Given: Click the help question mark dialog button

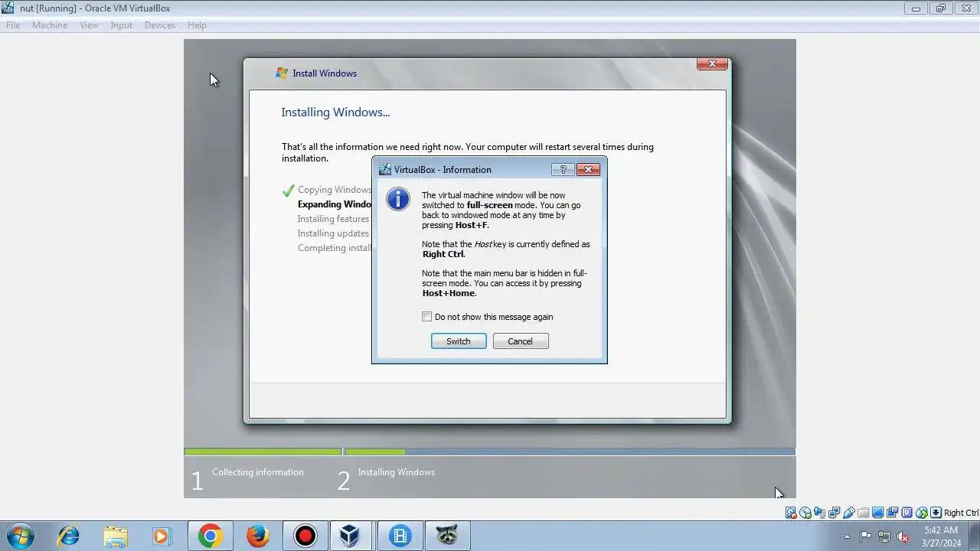Looking at the screenshot, I should click(563, 169).
